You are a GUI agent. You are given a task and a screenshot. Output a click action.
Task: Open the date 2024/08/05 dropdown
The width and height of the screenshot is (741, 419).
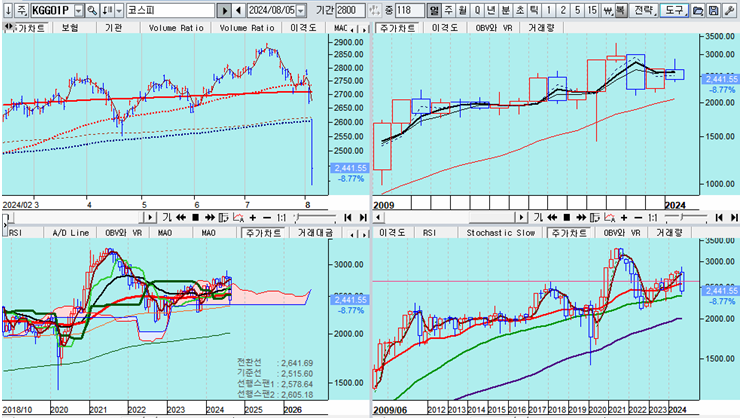[301, 10]
